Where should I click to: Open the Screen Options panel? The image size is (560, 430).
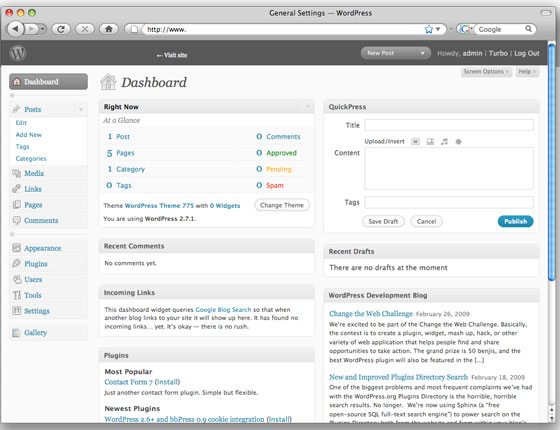[x=486, y=72]
